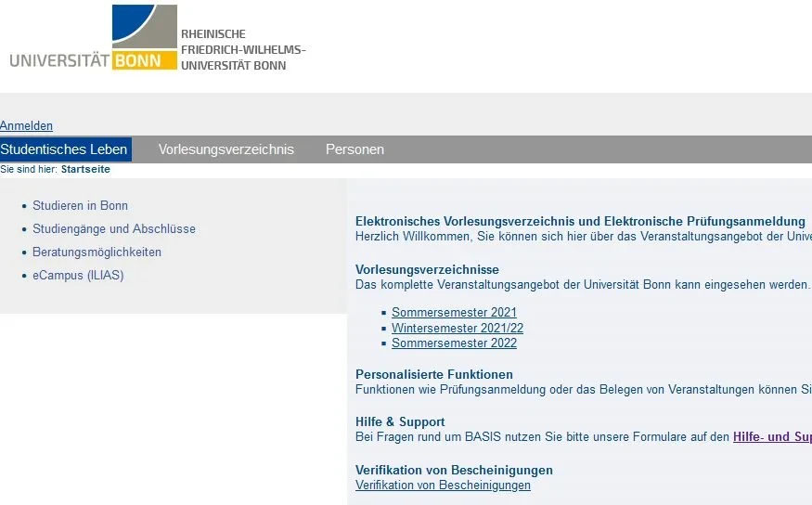Click the Startseite breadcrumb
Viewport: 812px width, 505px height.
pos(85,170)
